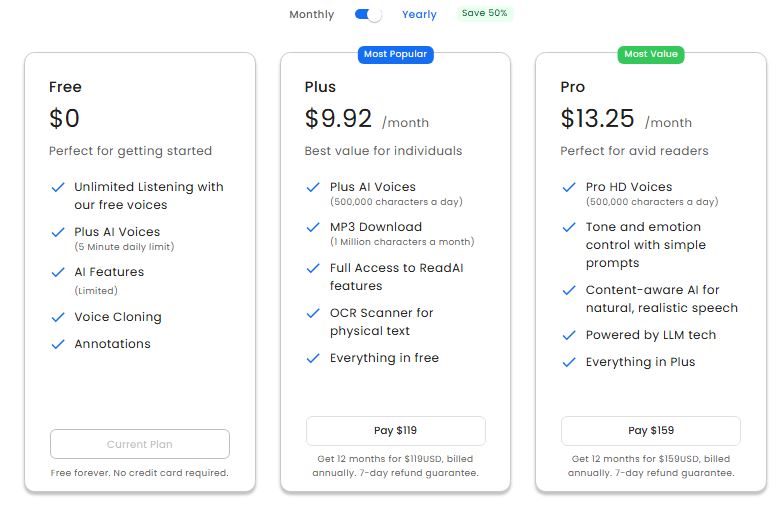
Task: Select the Yearly billing option
Action: tap(419, 15)
